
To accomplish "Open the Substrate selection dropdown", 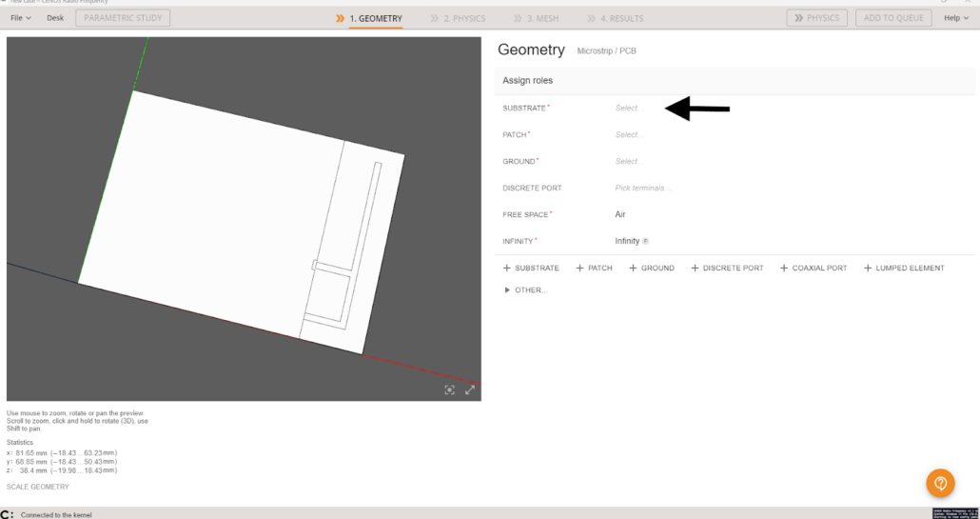I will (630, 109).
